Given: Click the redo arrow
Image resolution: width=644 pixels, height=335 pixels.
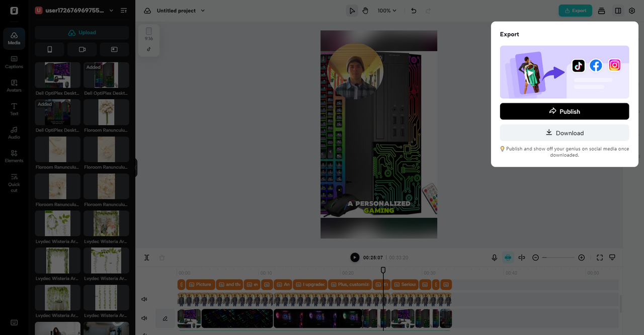Looking at the screenshot, I should (x=428, y=11).
